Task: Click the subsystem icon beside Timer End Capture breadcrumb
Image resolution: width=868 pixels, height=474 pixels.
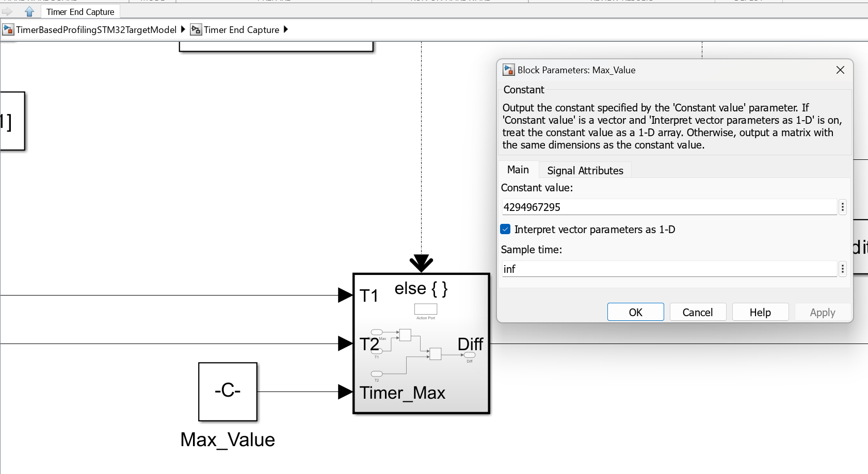Action: point(196,29)
